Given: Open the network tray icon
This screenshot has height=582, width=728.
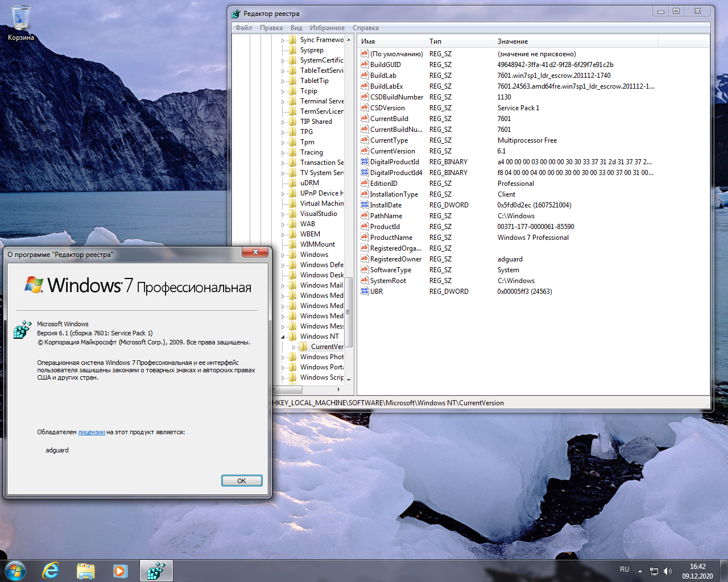Looking at the screenshot, I should click(654, 571).
